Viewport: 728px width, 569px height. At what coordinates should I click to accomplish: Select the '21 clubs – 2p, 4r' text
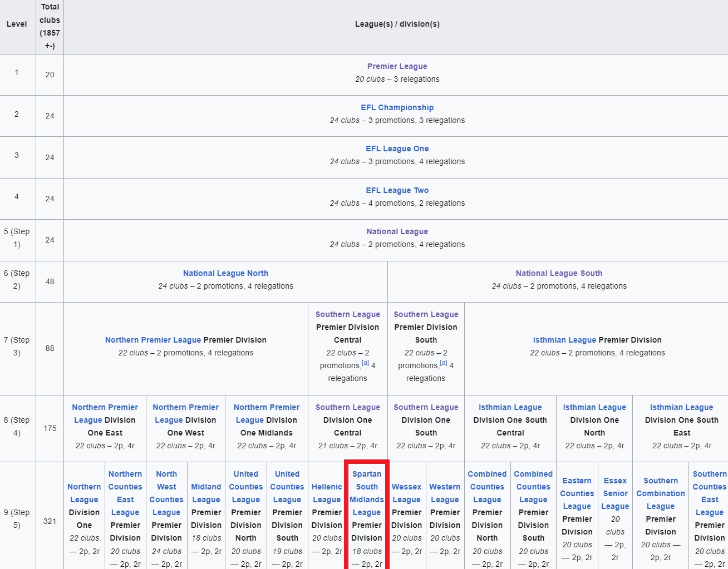coord(348,446)
